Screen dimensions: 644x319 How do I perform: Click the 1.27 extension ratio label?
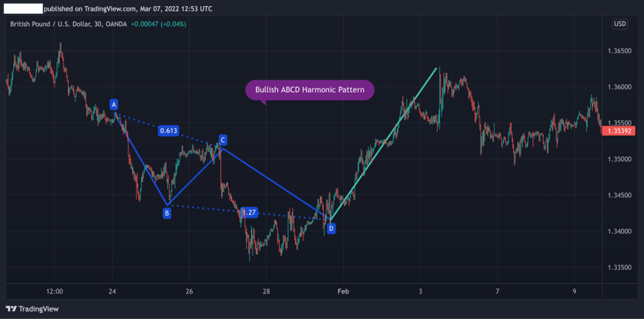[249, 212]
